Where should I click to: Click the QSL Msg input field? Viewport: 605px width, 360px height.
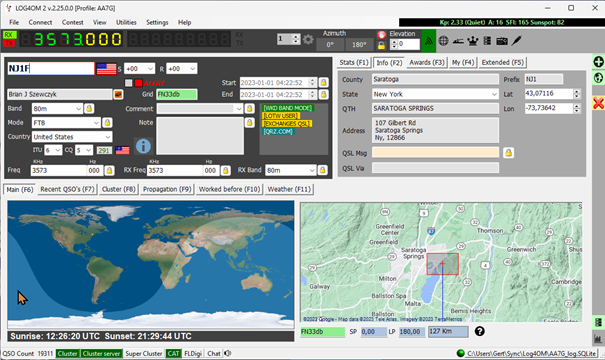(x=435, y=153)
